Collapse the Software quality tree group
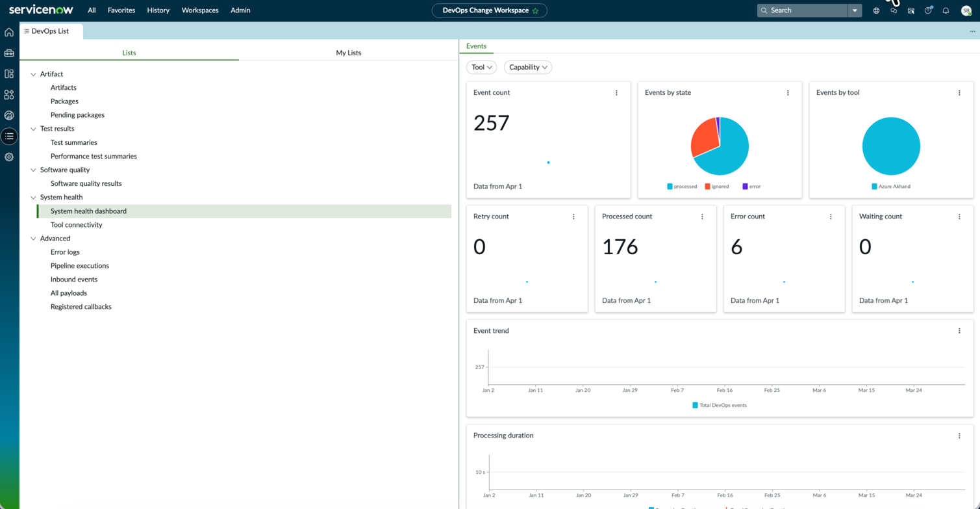 click(x=34, y=170)
